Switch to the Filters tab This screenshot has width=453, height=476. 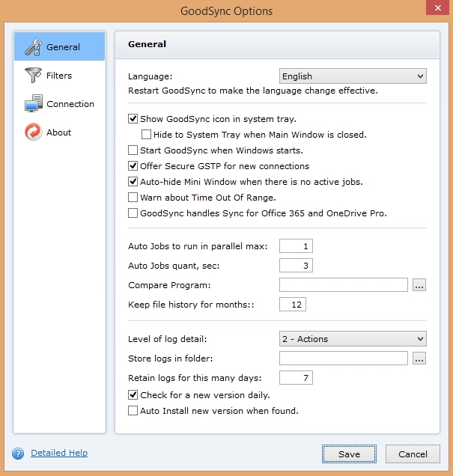pyautogui.click(x=59, y=75)
